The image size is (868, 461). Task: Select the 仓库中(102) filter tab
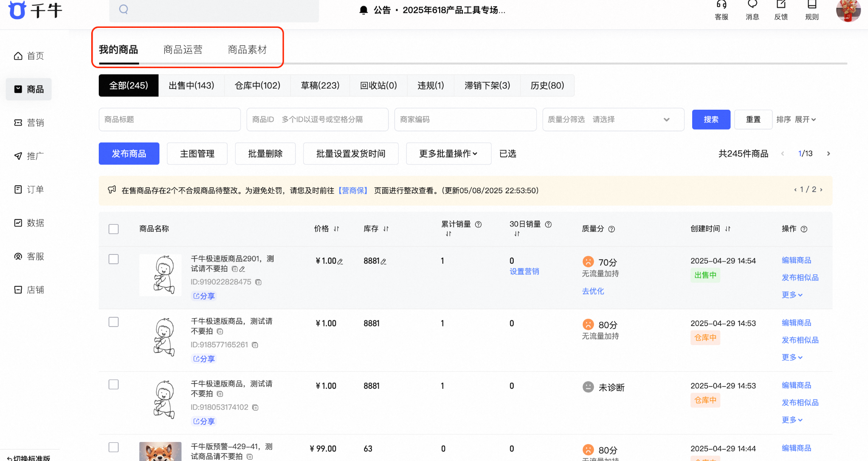click(257, 85)
